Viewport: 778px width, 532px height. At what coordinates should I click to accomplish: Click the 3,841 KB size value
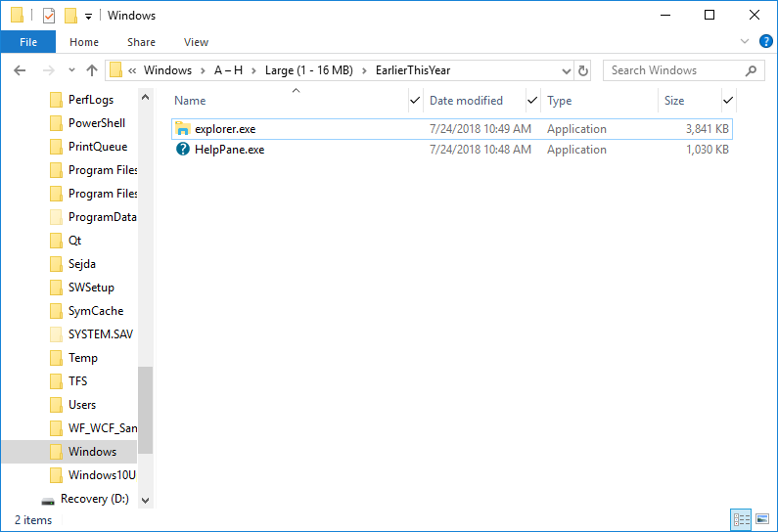tap(707, 129)
